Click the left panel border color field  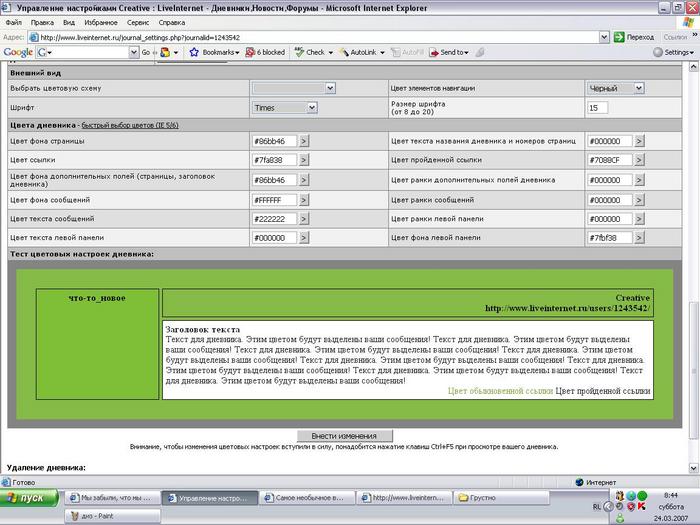pos(610,219)
